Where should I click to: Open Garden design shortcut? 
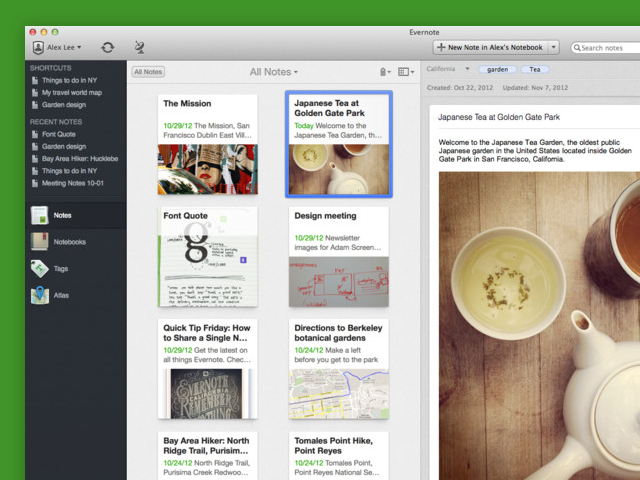[x=64, y=105]
